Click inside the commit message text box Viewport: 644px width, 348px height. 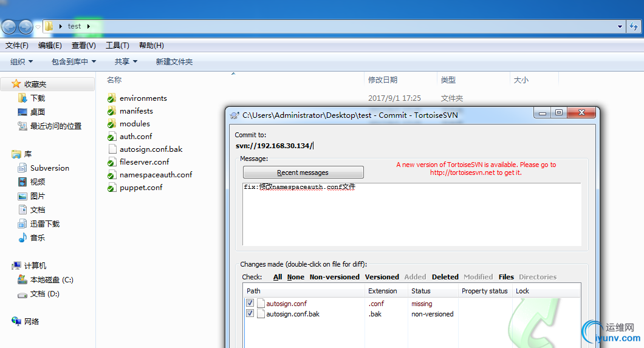click(412, 214)
